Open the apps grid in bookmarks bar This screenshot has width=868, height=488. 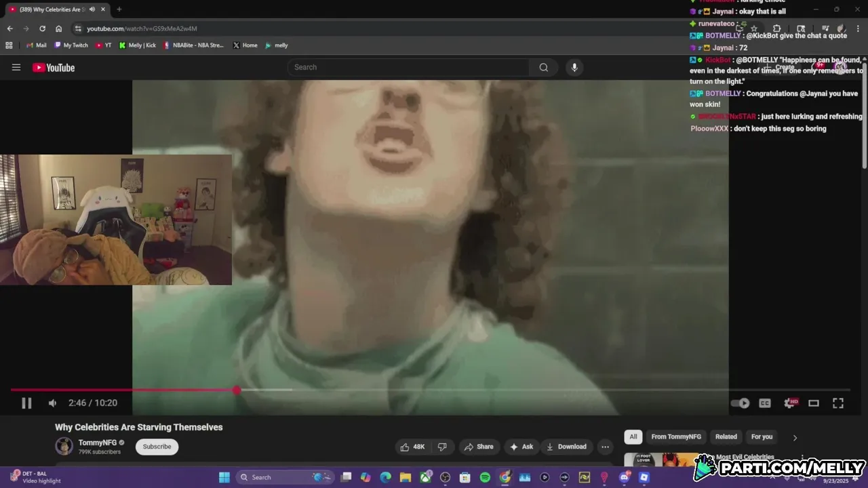click(9, 45)
